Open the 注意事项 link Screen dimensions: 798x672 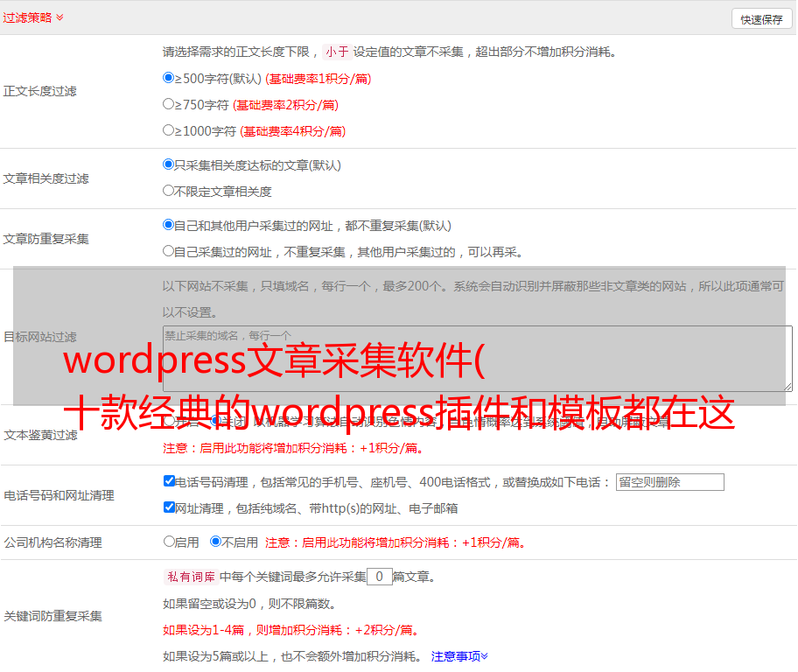click(459, 656)
